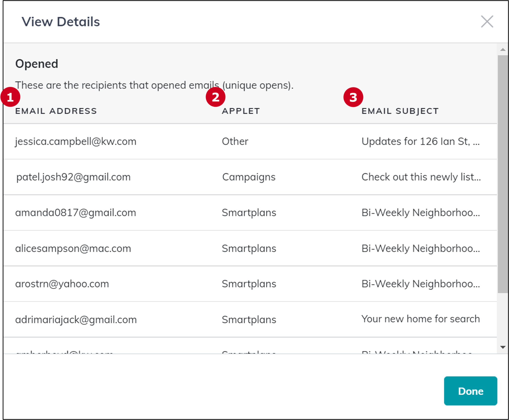Click the Opened section heading

[x=37, y=64]
